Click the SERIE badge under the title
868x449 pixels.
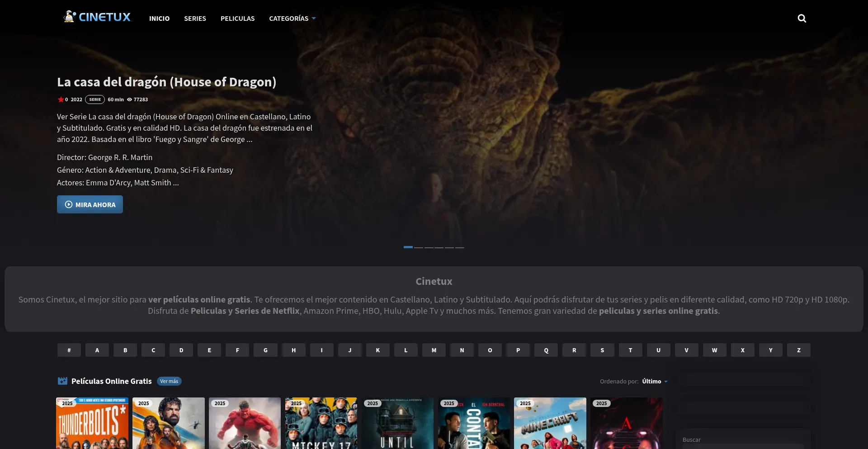95,99
